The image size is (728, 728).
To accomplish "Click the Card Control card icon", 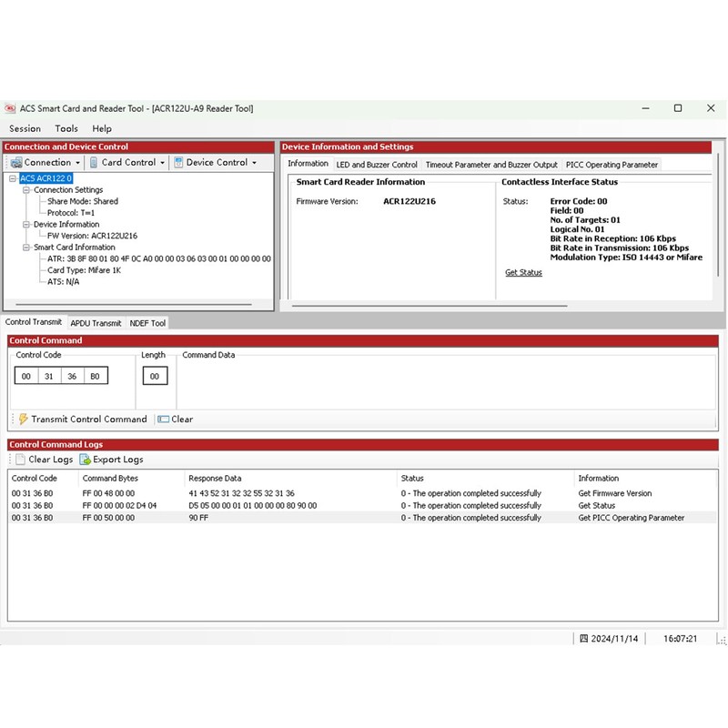I will (94, 163).
